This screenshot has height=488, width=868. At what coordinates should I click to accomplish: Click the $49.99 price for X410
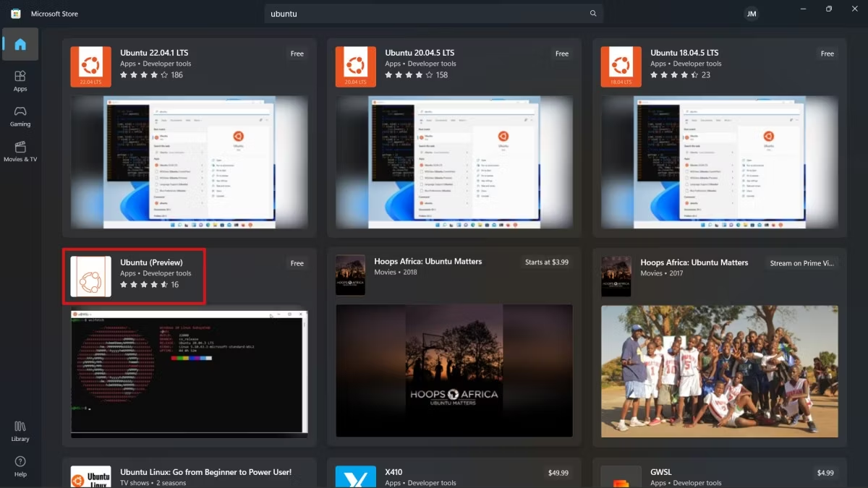558,473
